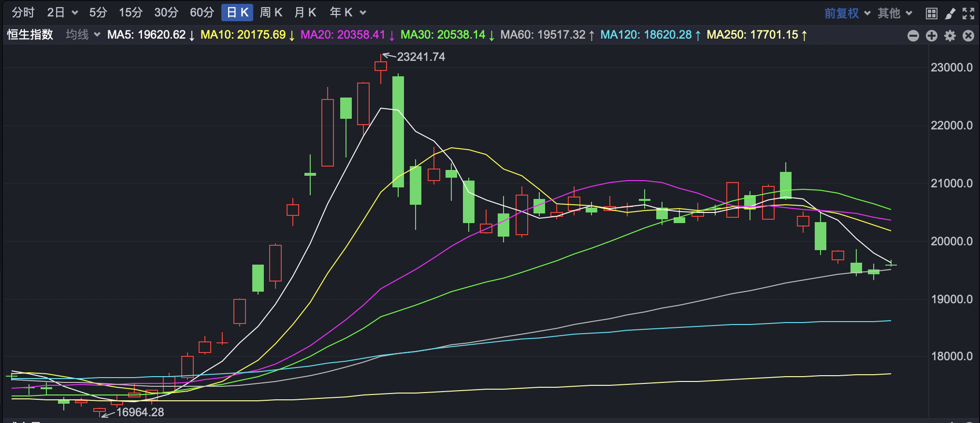Screen dimensions: 980x423
Task: Switch to the 30分 chart
Action: [x=166, y=13]
